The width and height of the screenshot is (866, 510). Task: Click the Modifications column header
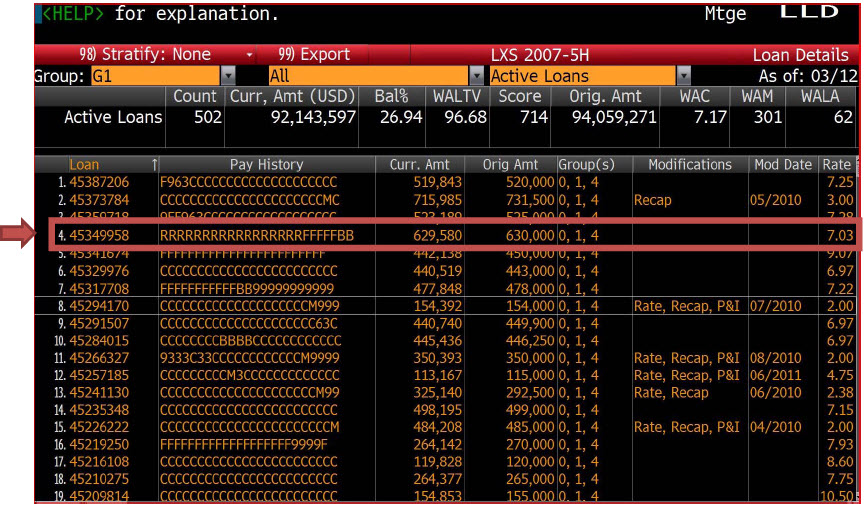[x=689, y=165]
